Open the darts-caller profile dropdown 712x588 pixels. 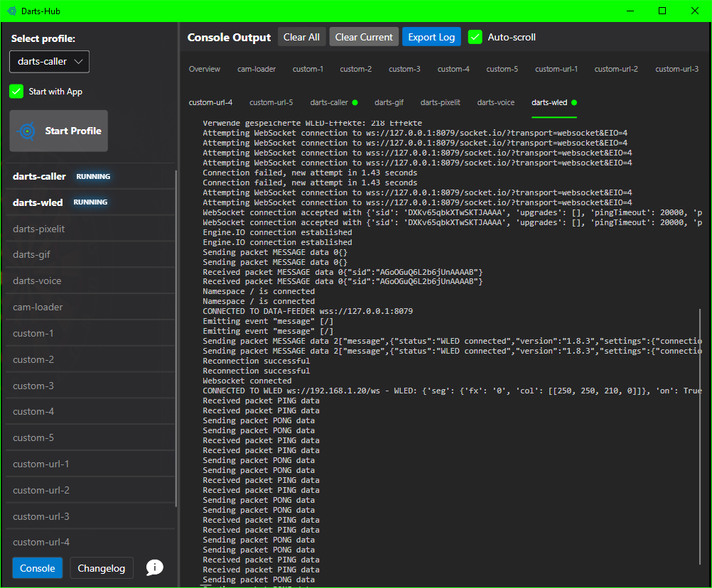coord(50,62)
